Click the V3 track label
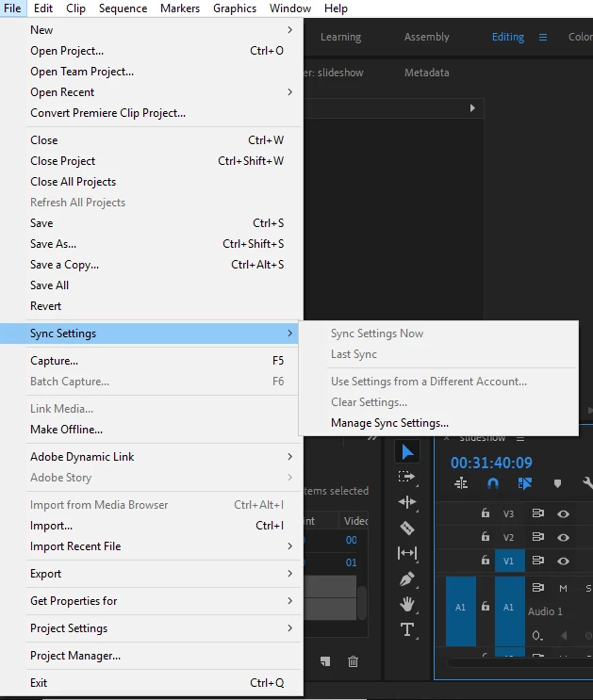Image resolution: width=593 pixels, height=700 pixels. [x=508, y=513]
